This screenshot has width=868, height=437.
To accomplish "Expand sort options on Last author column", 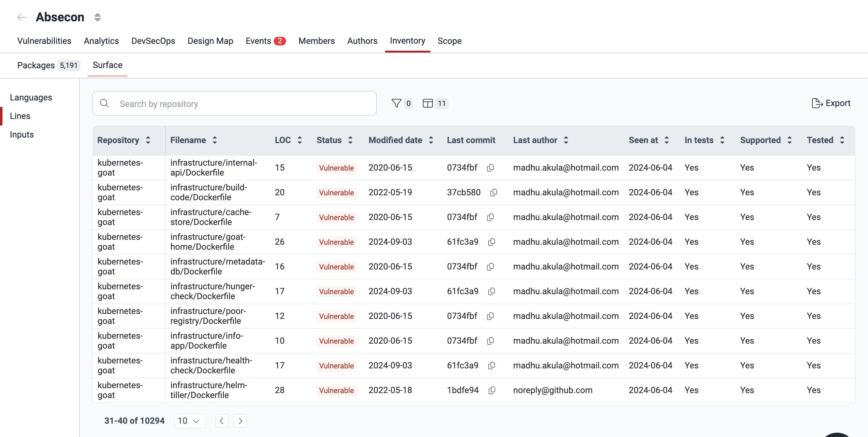I will (566, 140).
